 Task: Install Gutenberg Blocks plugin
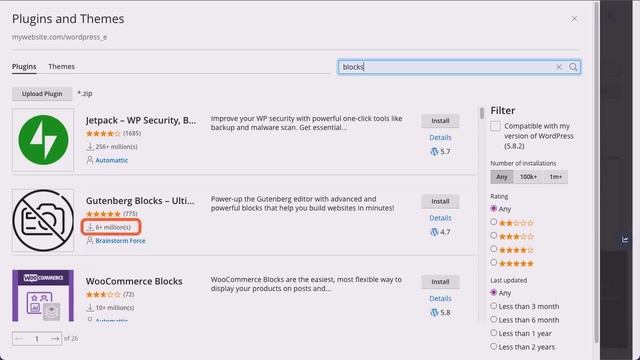(440, 201)
